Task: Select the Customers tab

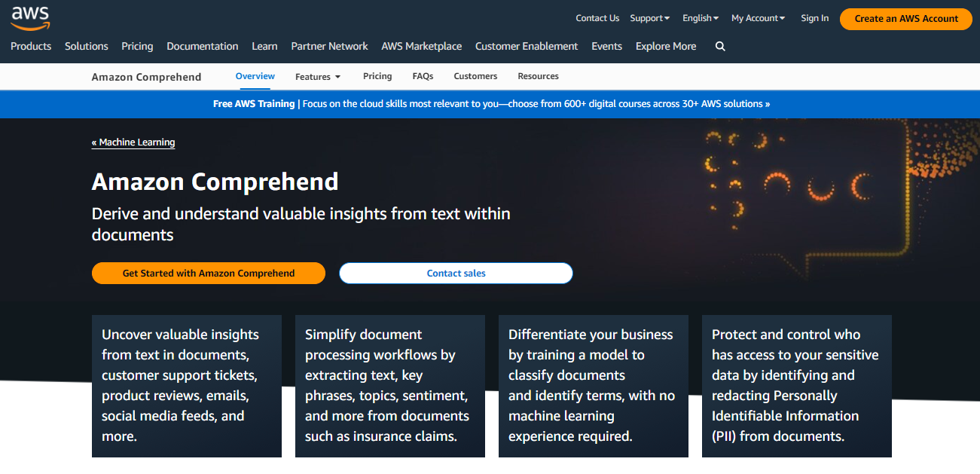Action: (x=475, y=76)
